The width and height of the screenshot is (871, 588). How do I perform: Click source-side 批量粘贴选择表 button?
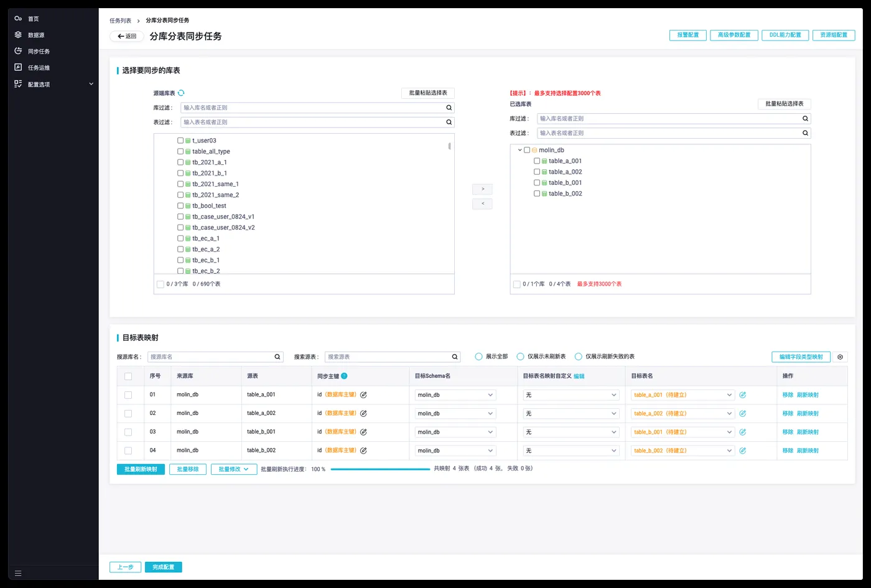click(x=428, y=93)
